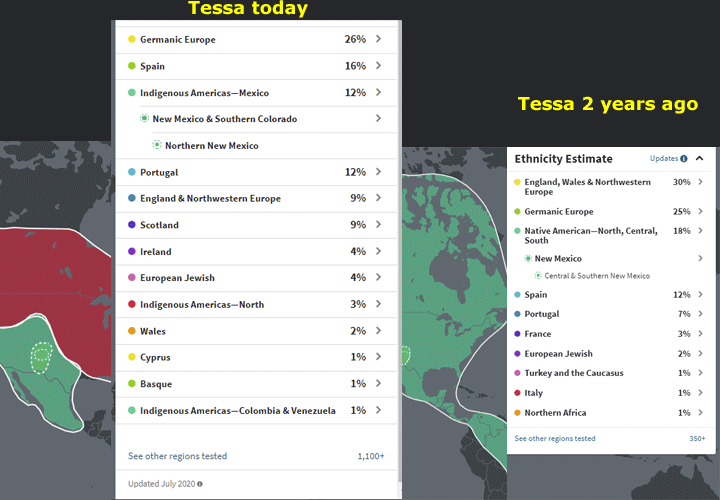Click the Updates link
The image size is (720, 500).
[664, 158]
